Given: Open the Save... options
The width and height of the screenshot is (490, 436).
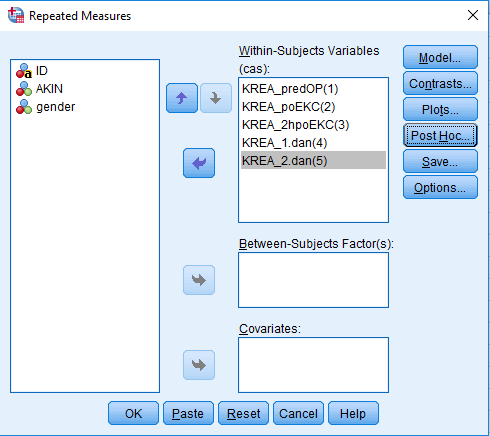Looking at the screenshot, I should tap(440, 161).
